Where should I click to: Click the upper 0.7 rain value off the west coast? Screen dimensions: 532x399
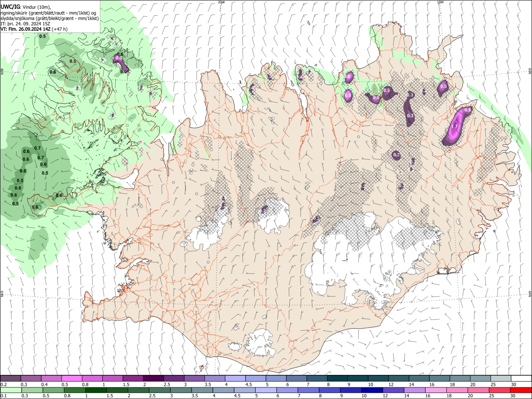[x=37, y=148]
